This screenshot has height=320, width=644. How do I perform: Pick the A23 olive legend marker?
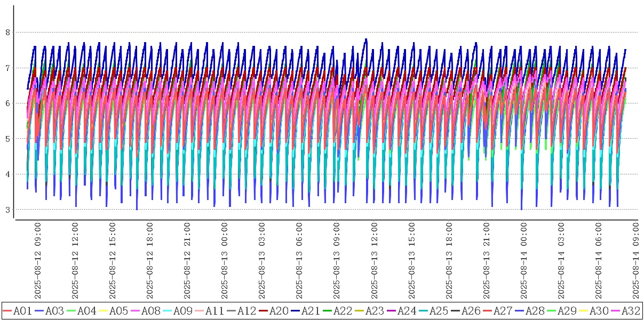tap(359, 310)
